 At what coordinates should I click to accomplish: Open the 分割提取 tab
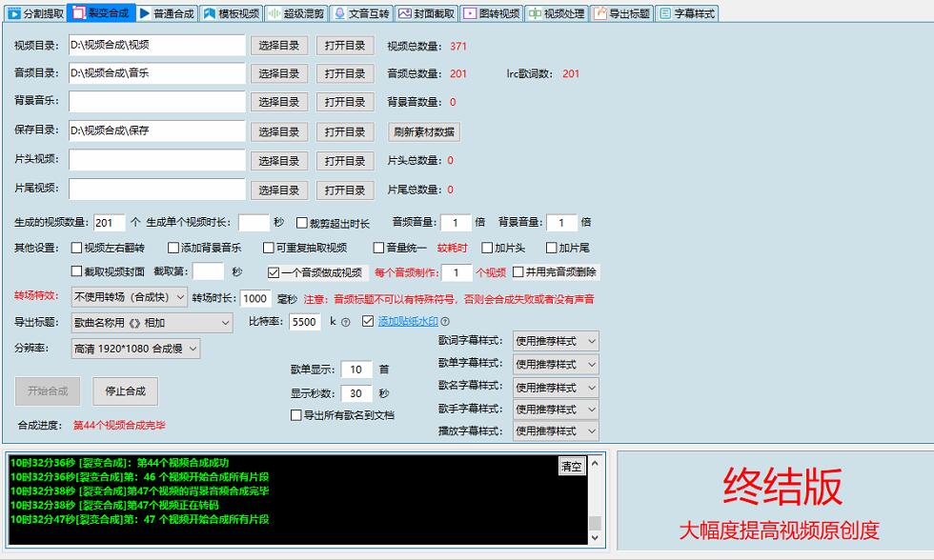click(35, 13)
